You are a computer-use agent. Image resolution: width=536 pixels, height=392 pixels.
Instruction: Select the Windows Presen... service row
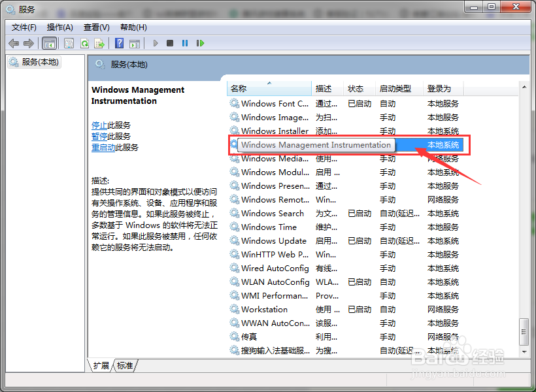click(x=344, y=186)
